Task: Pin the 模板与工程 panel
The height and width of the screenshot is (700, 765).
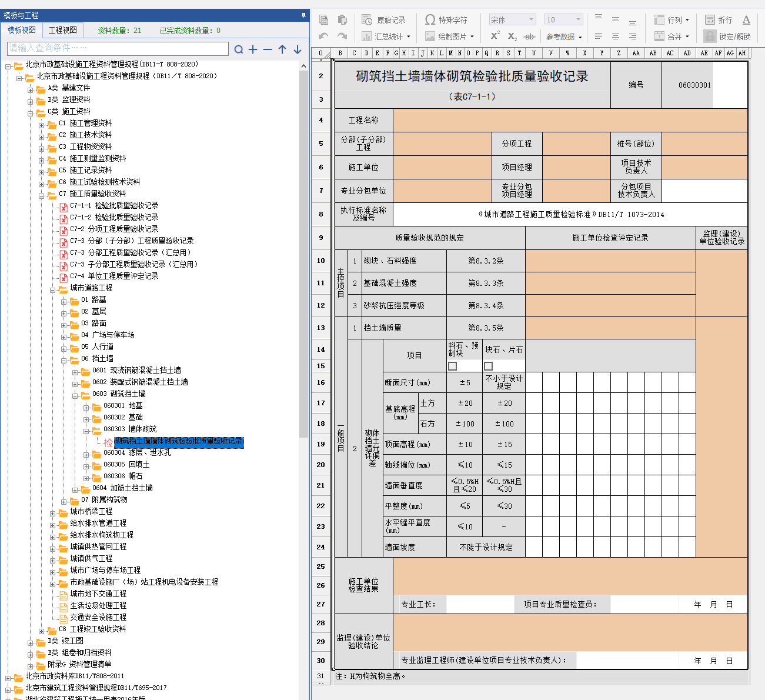Action: [x=303, y=15]
